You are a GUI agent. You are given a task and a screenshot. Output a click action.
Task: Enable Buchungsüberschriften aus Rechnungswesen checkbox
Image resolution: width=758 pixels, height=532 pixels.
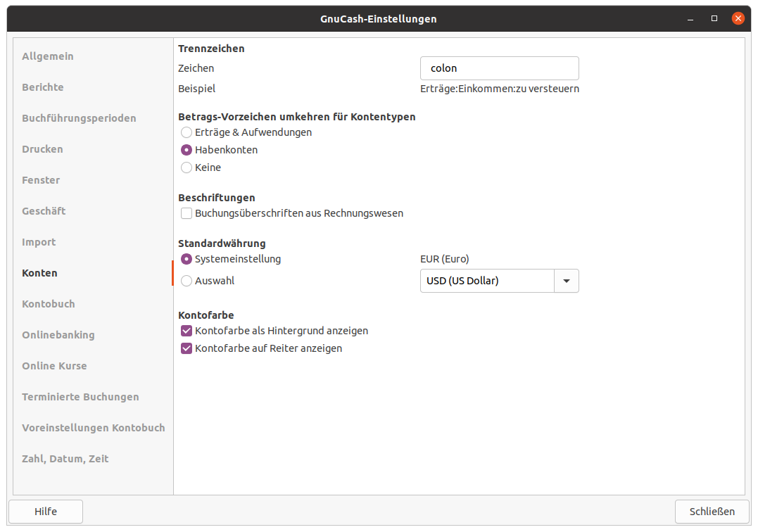(x=187, y=213)
